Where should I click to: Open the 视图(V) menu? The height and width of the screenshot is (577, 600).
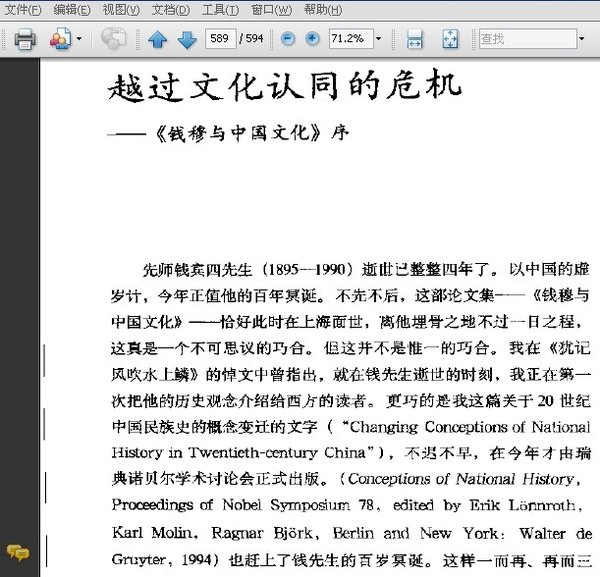tap(121, 9)
